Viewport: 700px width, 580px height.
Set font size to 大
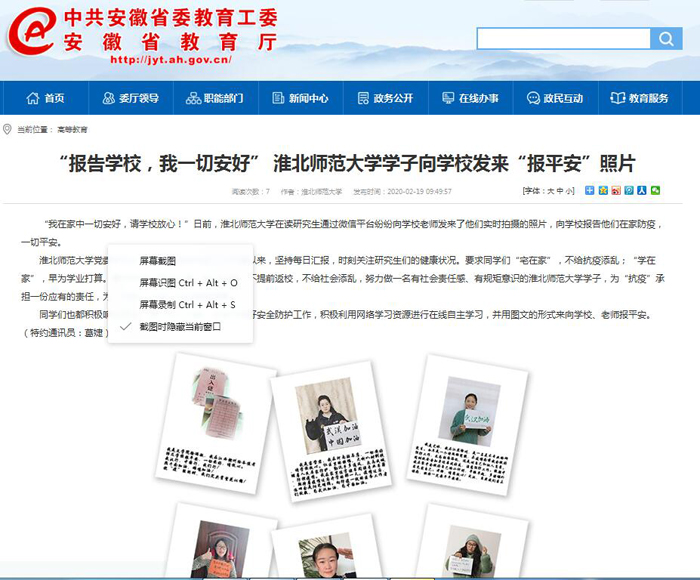[549, 190]
